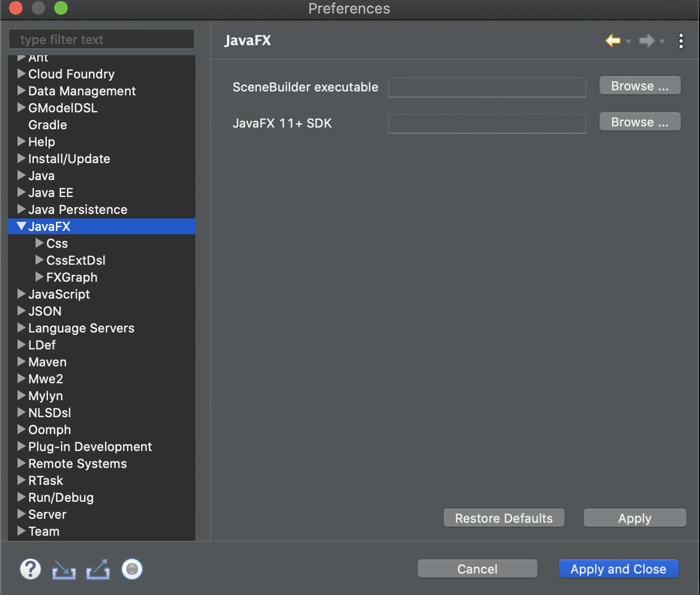Browse for the JavaFX 11+ SDK

coord(640,122)
